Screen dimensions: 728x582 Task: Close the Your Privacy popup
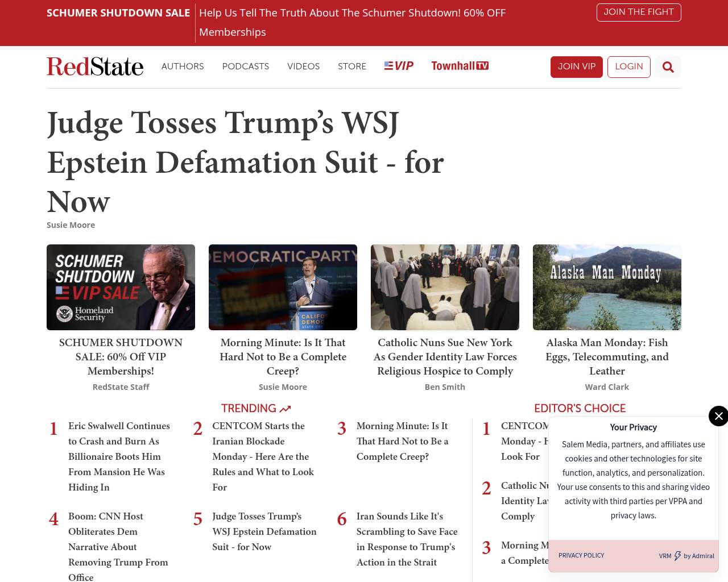point(718,416)
